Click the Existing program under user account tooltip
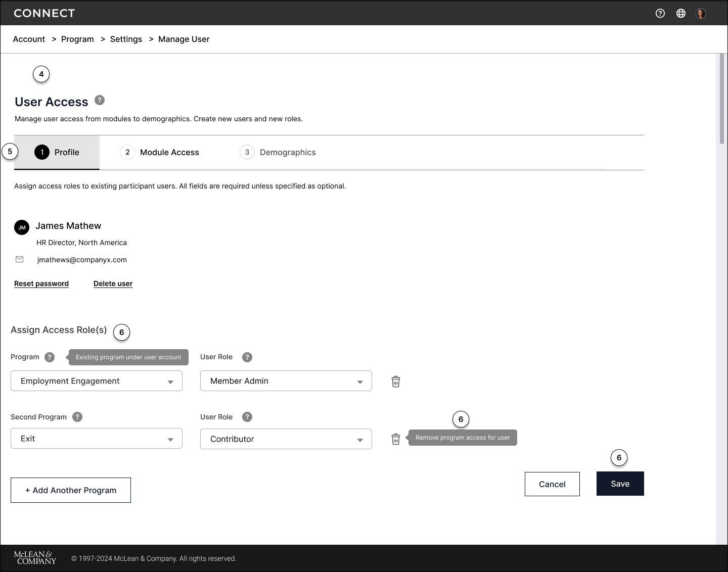Image resolution: width=728 pixels, height=572 pixels. (128, 357)
